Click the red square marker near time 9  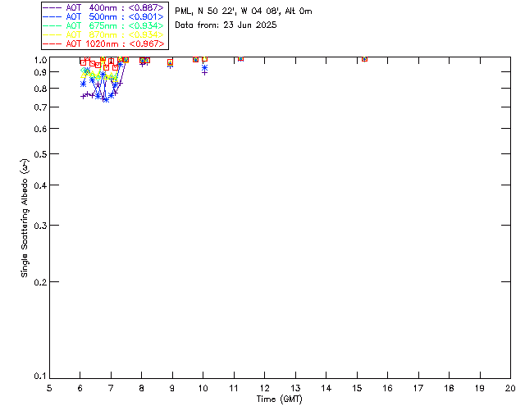[170, 62]
